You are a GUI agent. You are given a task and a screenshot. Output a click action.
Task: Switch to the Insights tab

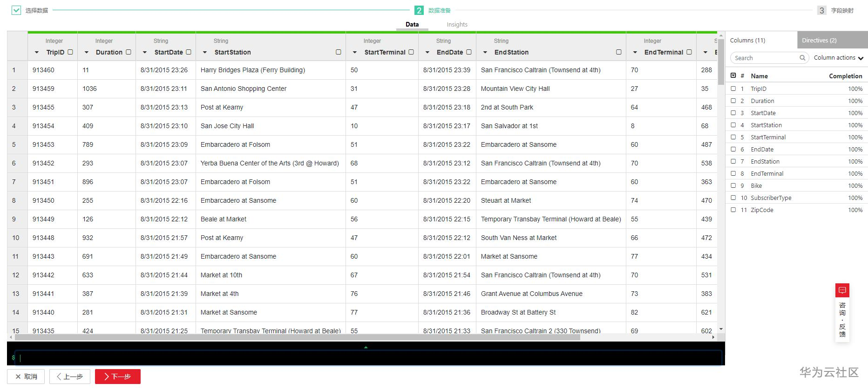click(457, 25)
